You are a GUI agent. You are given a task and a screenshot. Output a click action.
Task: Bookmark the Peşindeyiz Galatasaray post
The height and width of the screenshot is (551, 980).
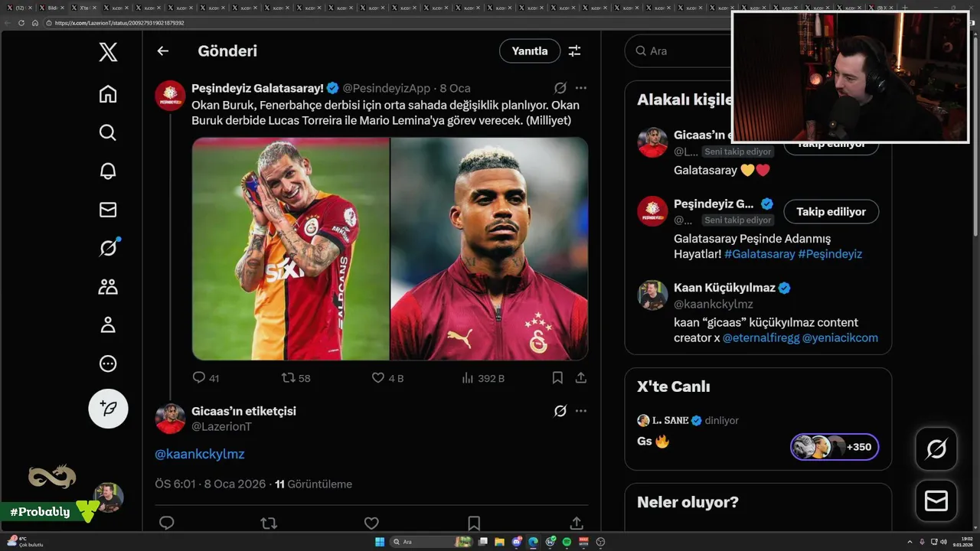557,378
